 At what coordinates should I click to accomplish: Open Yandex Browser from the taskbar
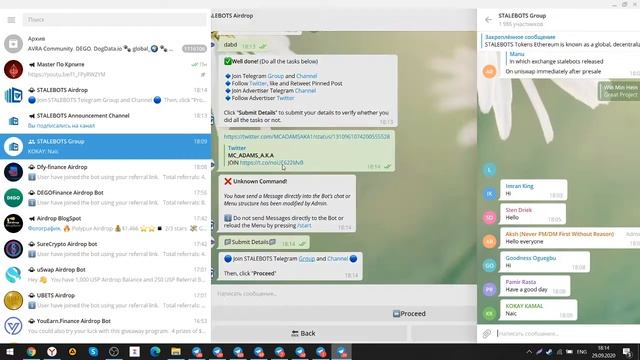pos(52,351)
